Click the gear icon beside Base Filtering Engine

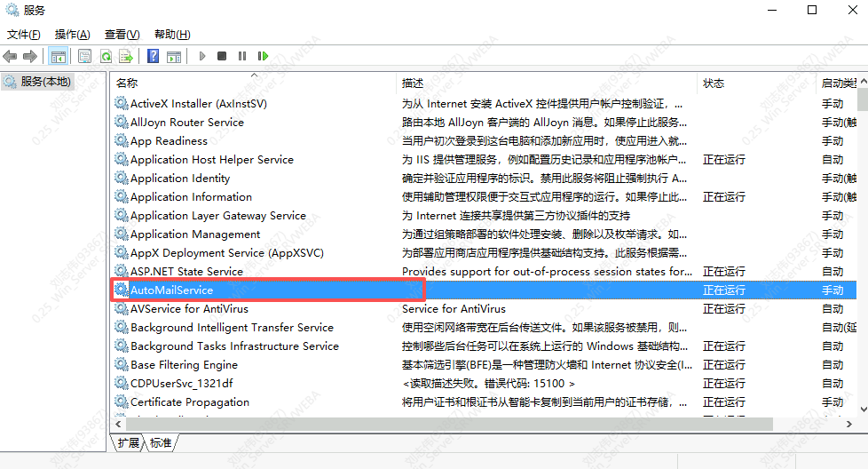[x=122, y=364]
